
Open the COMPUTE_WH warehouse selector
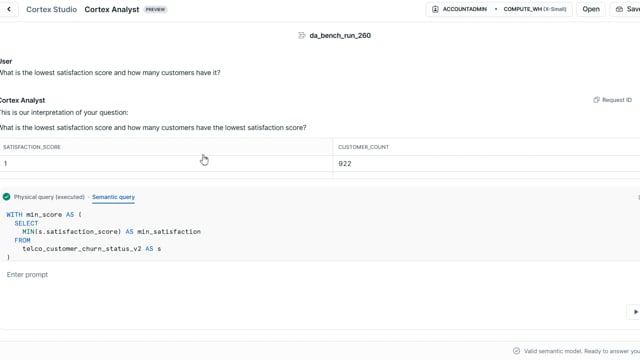click(x=535, y=9)
